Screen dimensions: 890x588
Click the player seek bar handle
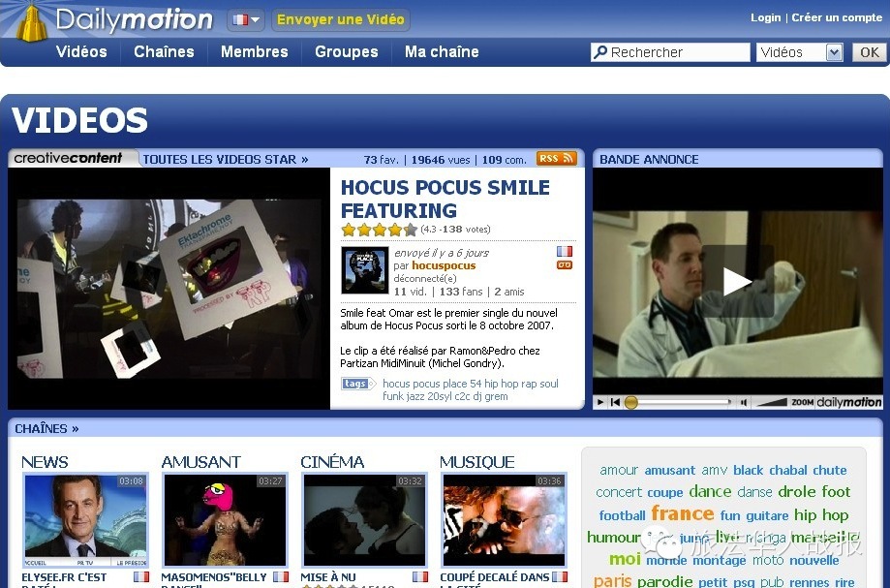pos(631,402)
